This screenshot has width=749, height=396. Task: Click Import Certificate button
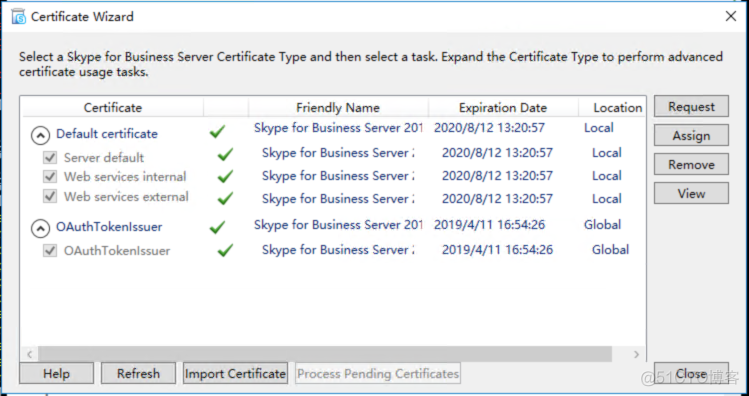point(235,373)
